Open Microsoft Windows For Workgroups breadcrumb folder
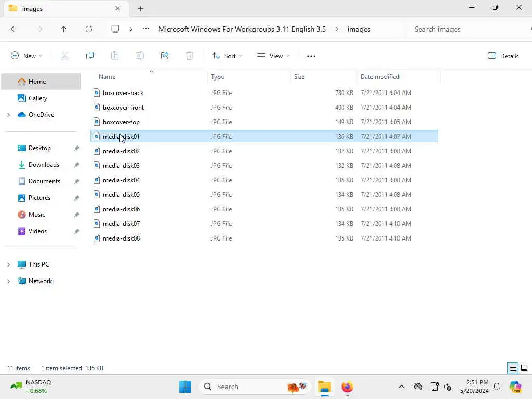The width and height of the screenshot is (532, 399). (x=242, y=29)
